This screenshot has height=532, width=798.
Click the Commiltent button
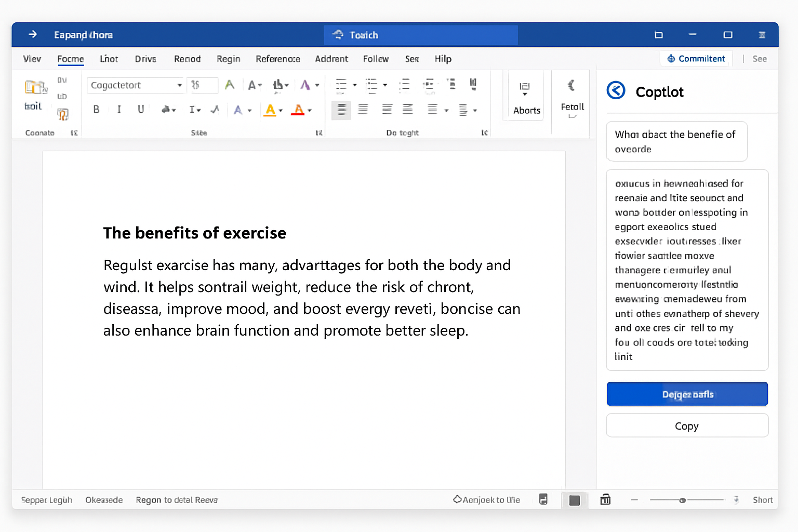[696, 59]
